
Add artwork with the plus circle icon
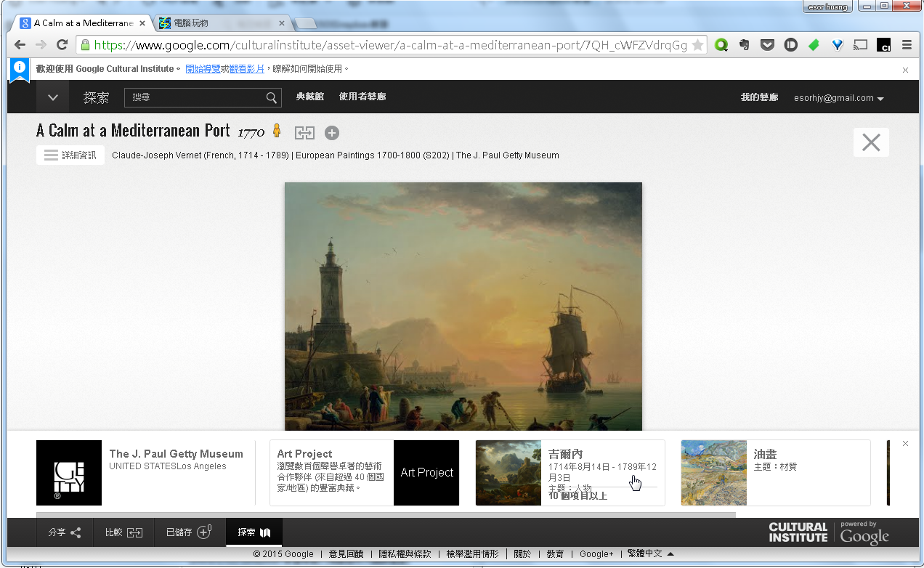(332, 133)
